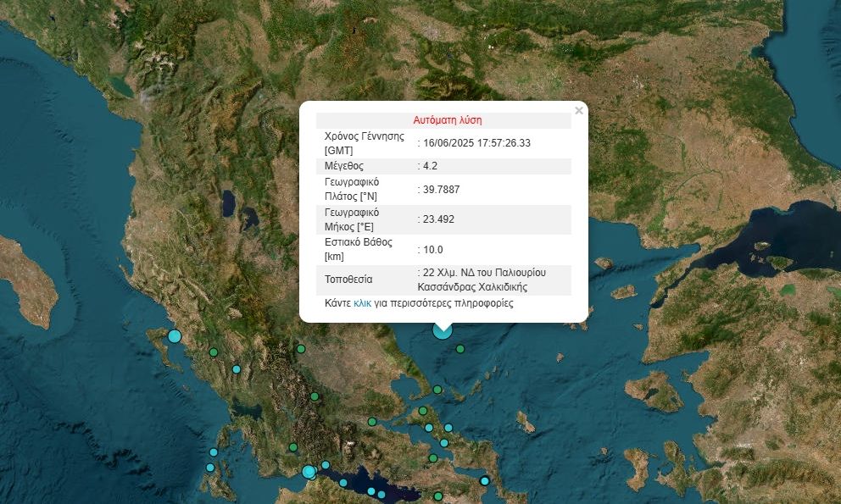This screenshot has width=841, height=504.
Task: Click the green marker near Lake Trichonida
Action: [293, 447]
